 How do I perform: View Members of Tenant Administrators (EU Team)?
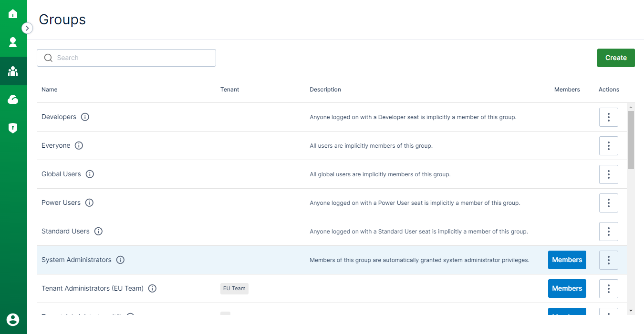pos(567,288)
